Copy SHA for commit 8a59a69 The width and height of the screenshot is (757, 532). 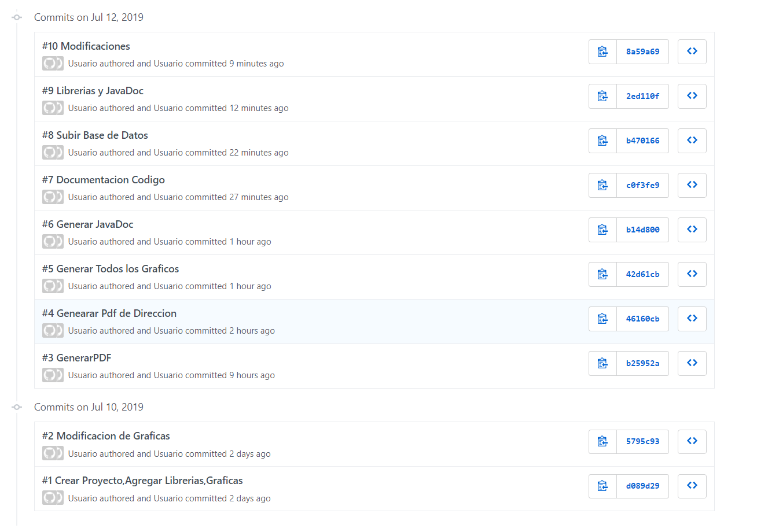pyautogui.click(x=602, y=51)
